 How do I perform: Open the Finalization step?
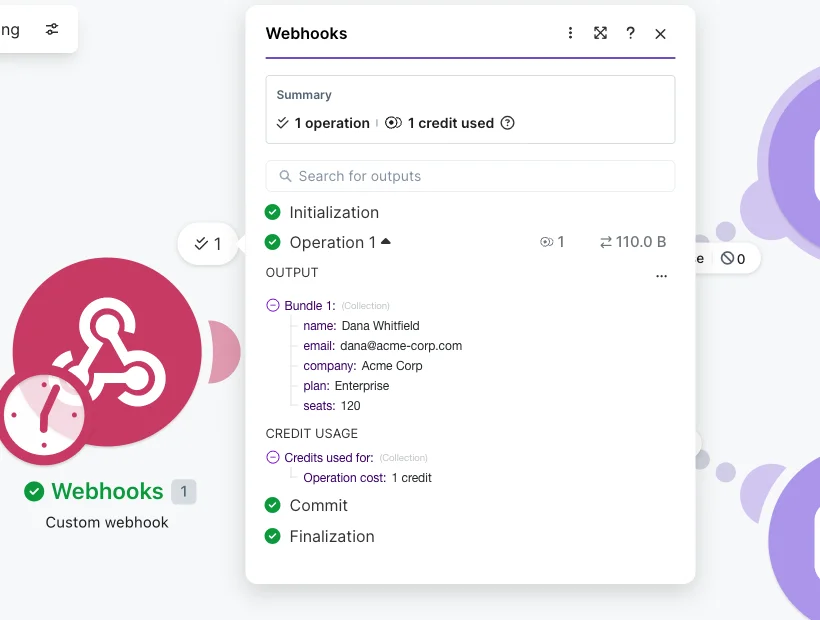click(332, 536)
